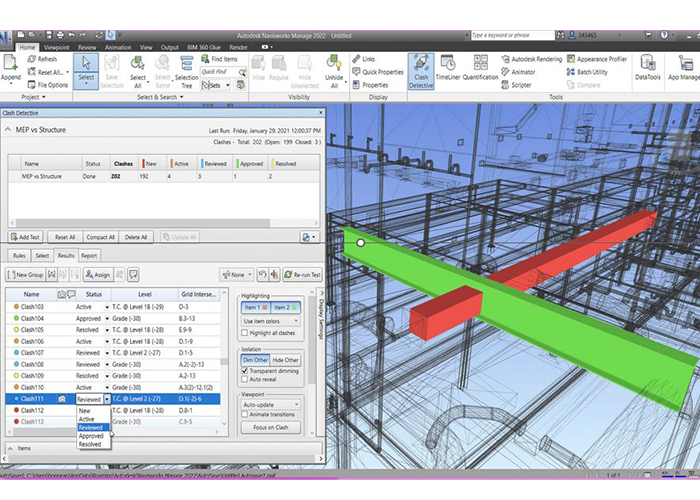The image size is (700, 500).
Task: Open the TimeLiner tool
Action: (x=448, y=68)
